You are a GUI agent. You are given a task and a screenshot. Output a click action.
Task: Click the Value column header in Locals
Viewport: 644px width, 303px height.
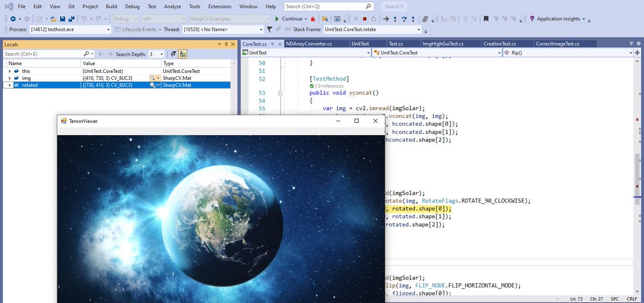tap(121, 63)
